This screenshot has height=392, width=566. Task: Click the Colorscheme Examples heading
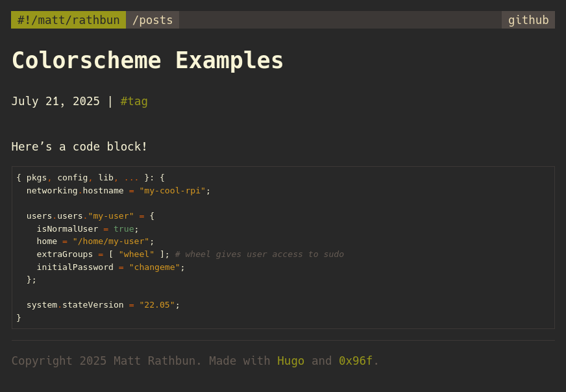pos(147,60)
